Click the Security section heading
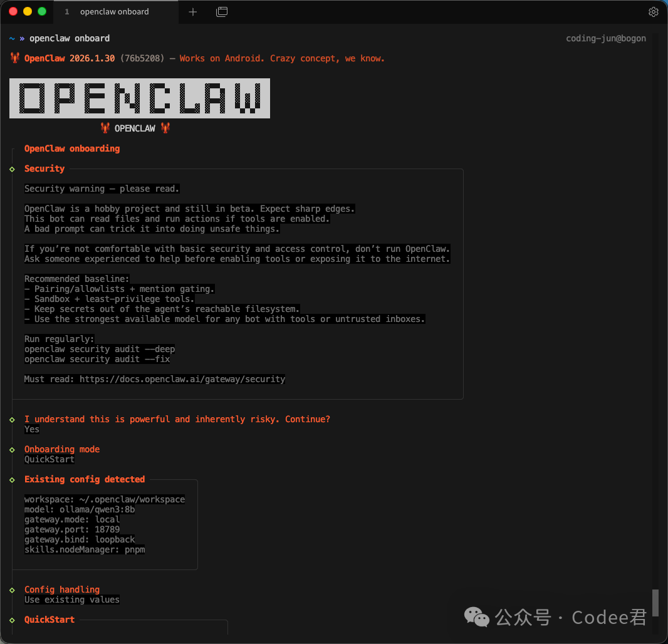This screenshot has height=644, width=668. 44,169
